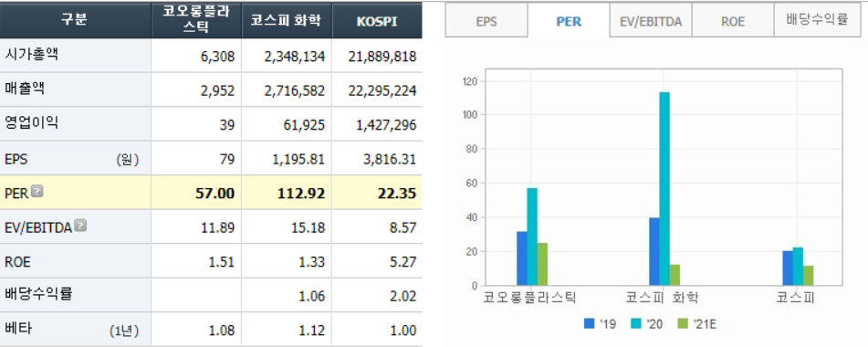Select the EPS row label
Screen dimensions: 868x347
(16, 160)
